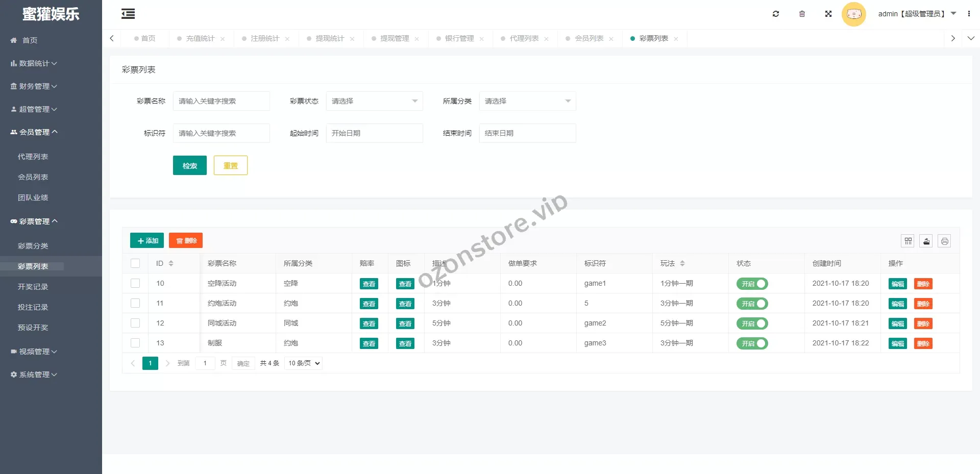Screen dimensions: 980x474
Task: Open the column filter grid icon
Action: click(908, 241)
